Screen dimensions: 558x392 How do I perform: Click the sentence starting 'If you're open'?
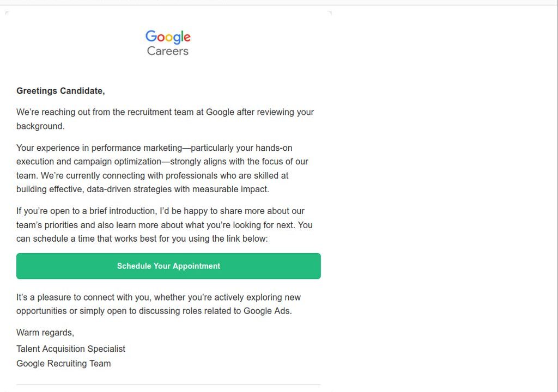165,225
